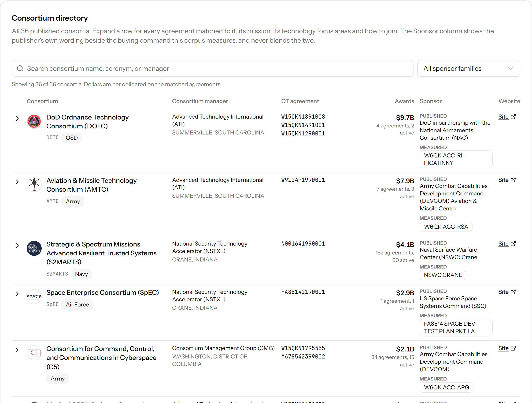Click the OSD sponsor tag
Viewport: 532px width, 403px height.
(72, 138)
